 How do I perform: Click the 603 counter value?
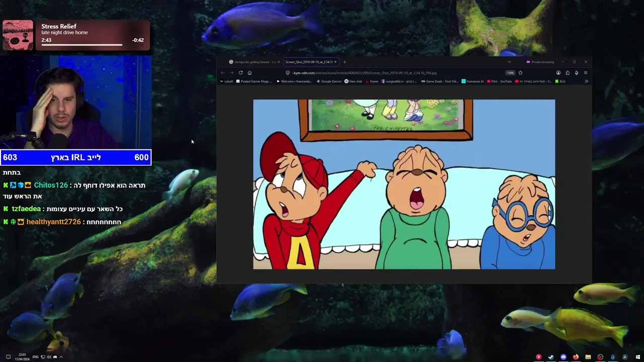pyautogui.click(x=10, y=157)
